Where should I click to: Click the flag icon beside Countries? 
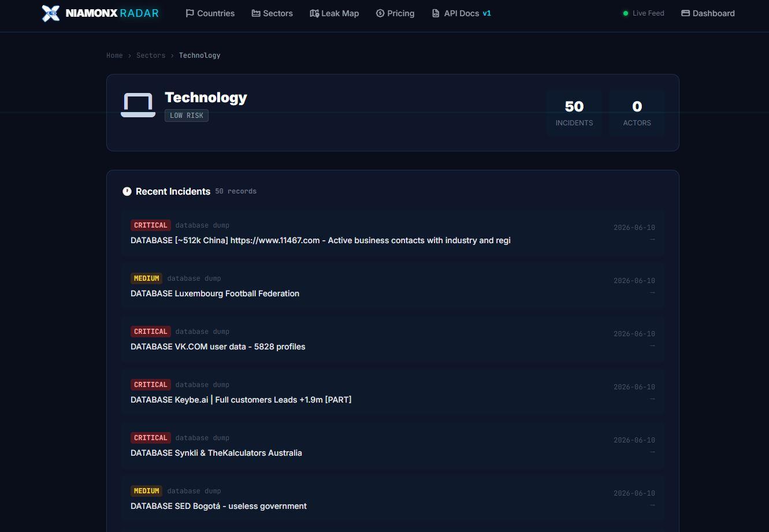click(190, 13)
